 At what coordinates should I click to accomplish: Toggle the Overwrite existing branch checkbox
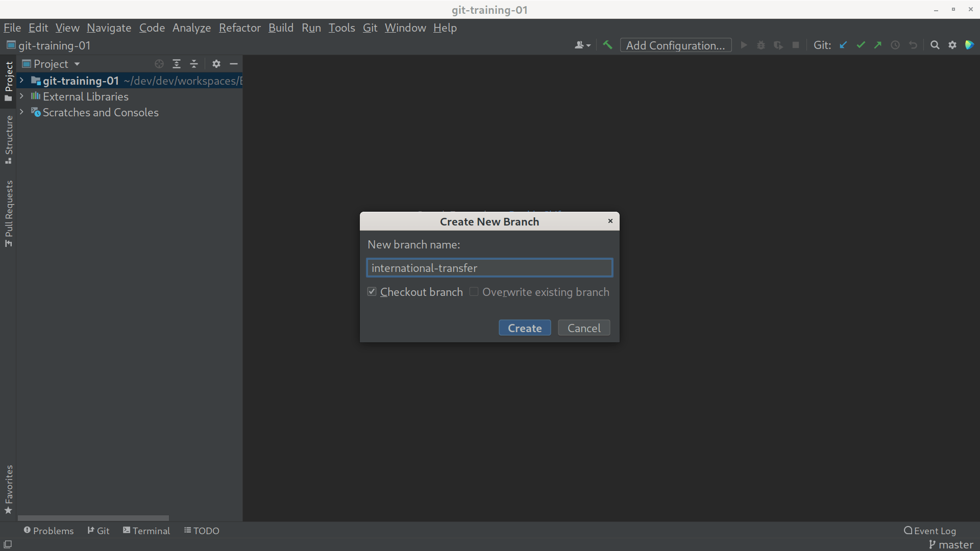click(474, 291)
